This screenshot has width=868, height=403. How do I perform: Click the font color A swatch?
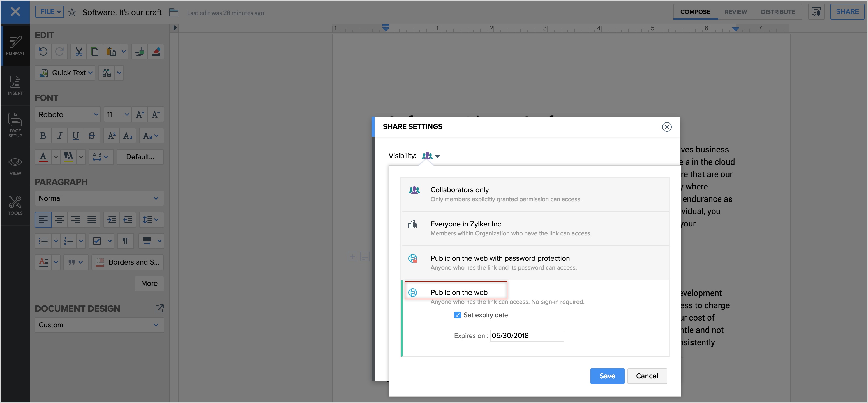pos(43,157)
